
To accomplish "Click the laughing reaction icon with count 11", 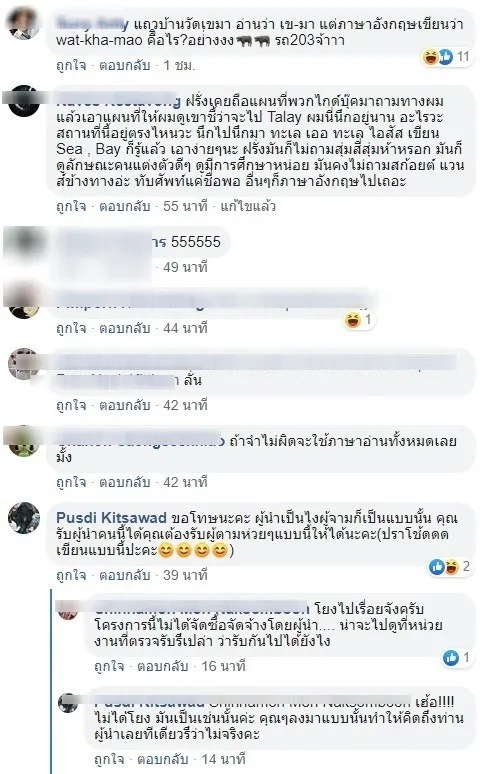I will (431, 57).
